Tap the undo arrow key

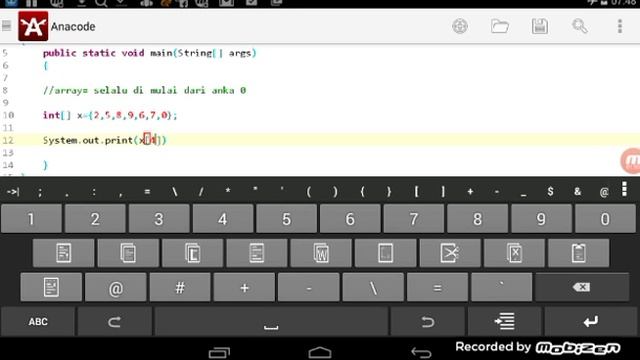click(x=427, y=322)
